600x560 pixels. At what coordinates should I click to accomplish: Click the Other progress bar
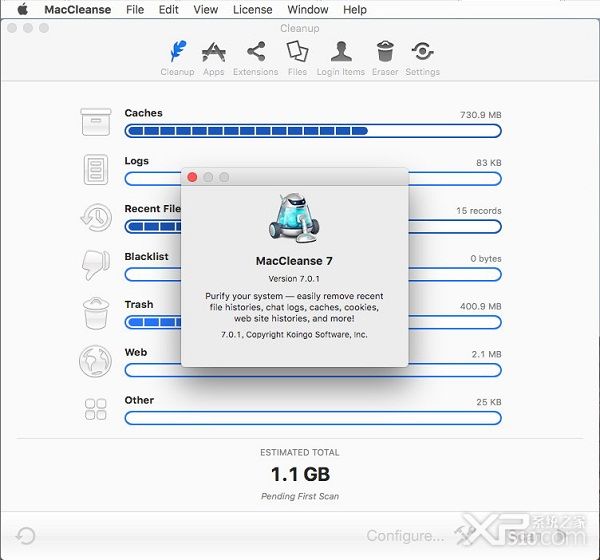tap(313, 418)
